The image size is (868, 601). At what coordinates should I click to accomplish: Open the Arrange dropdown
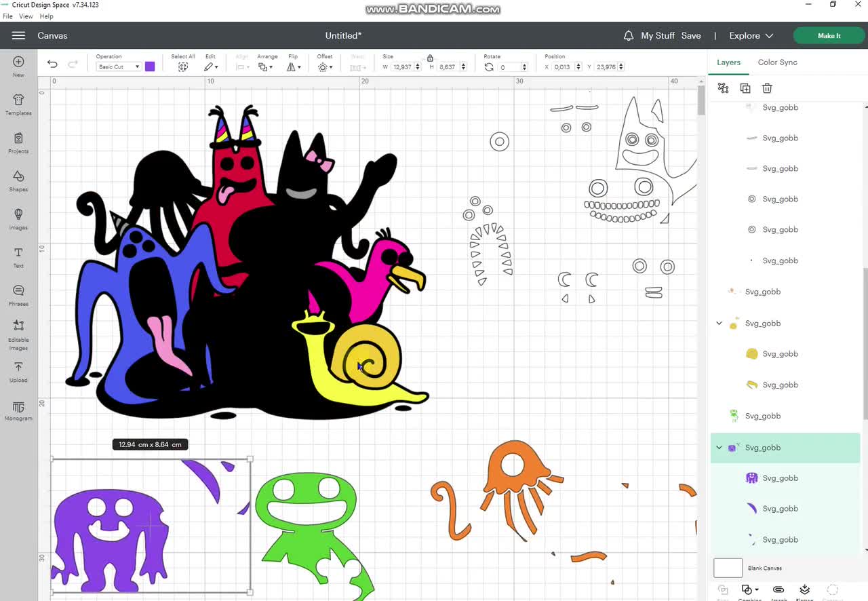click(266, 66)
